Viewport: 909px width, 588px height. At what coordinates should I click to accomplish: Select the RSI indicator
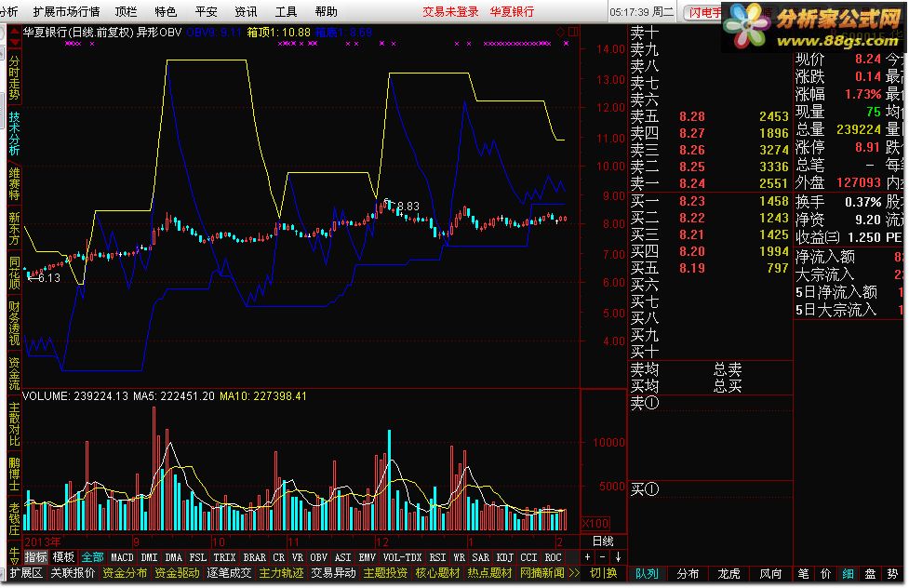[437, 557]
